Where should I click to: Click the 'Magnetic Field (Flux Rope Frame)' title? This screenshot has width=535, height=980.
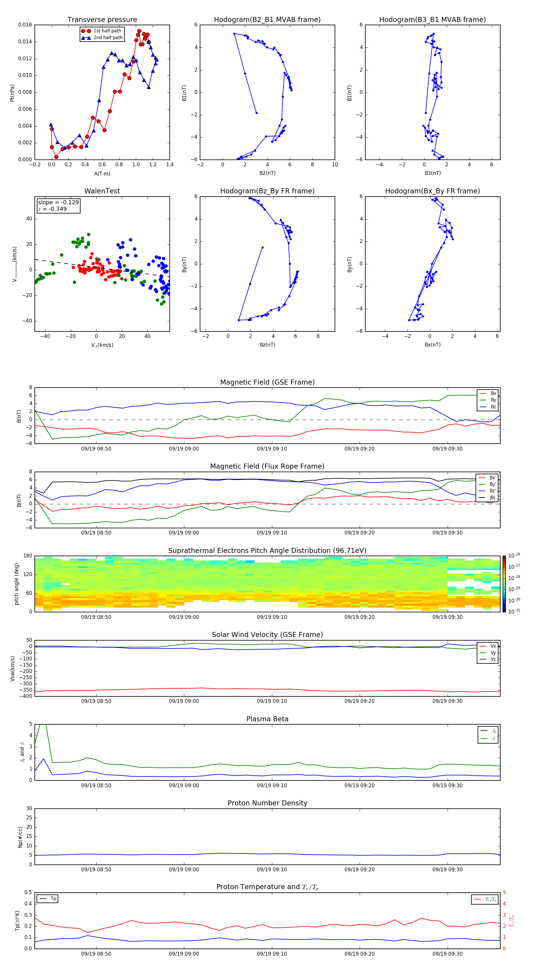[x=267, y=467]
